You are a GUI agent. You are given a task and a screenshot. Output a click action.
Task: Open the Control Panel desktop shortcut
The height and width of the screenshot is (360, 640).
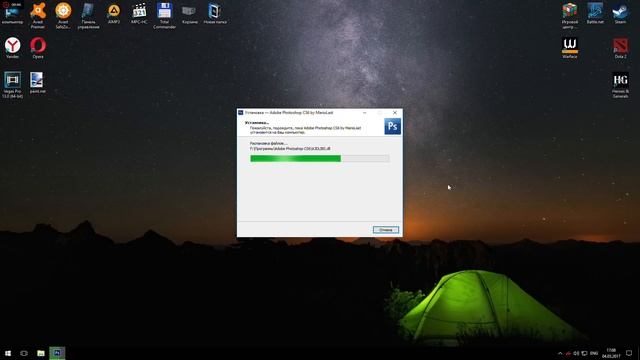[88, 15]
